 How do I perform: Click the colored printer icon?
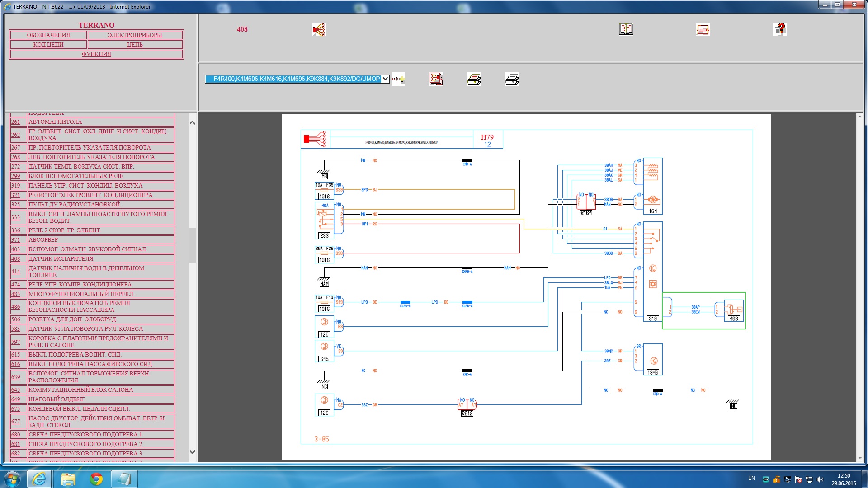474,79
